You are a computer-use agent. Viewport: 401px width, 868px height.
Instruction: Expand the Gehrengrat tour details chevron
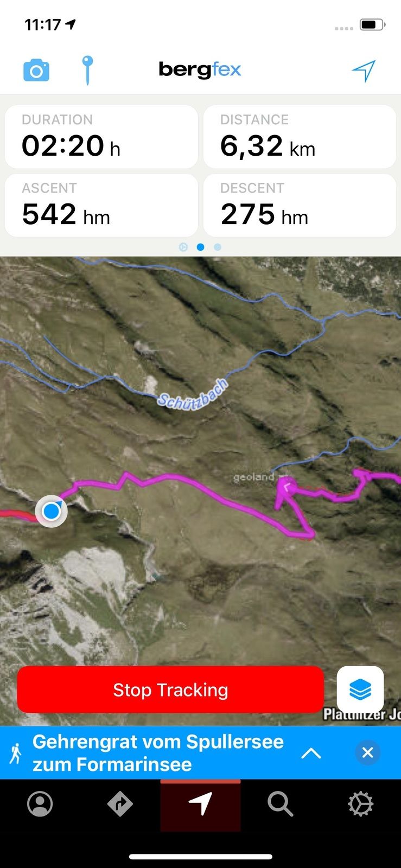pyautogui.click(x=311, y=753)
